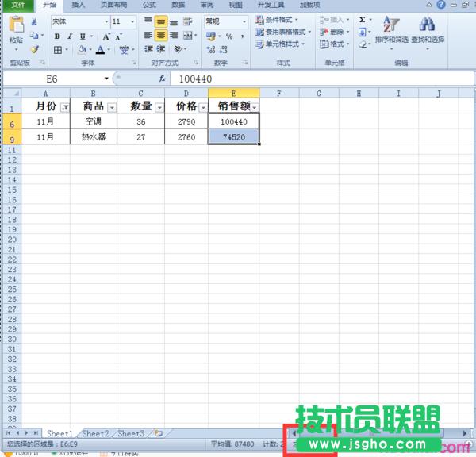Click the Paste (粘贴) clipboard icon

point(16,27)
